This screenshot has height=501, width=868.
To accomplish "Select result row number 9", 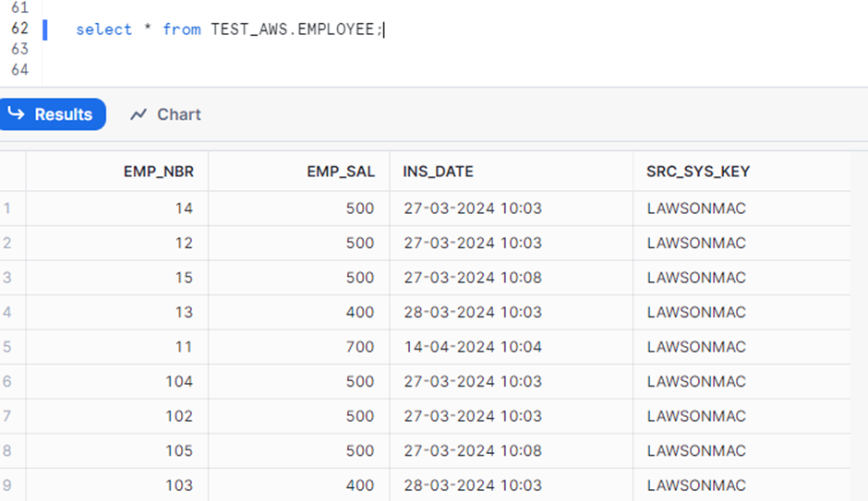I will point(8,485).
